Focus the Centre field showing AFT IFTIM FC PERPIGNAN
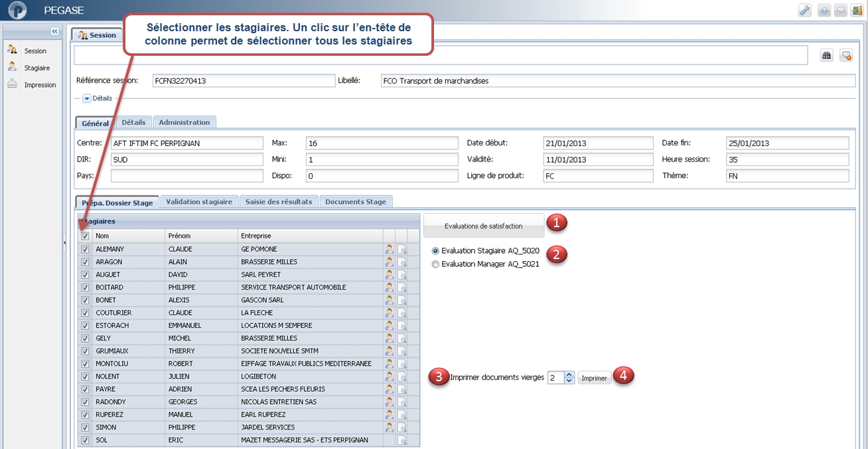This screenshot has height=449, width=868. tap(187, 143)
